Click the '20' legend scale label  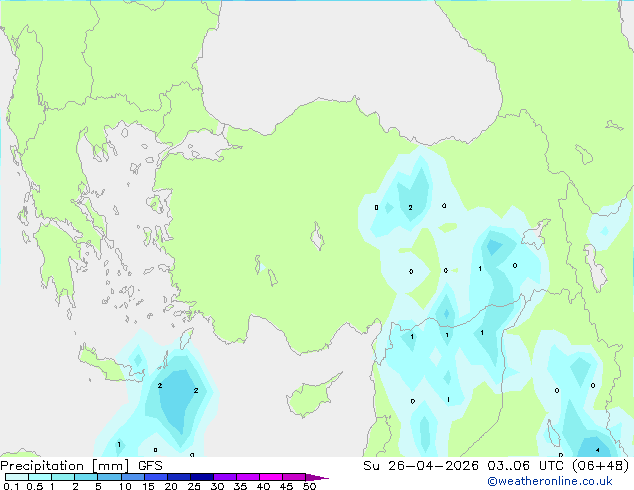coord(171,486)
